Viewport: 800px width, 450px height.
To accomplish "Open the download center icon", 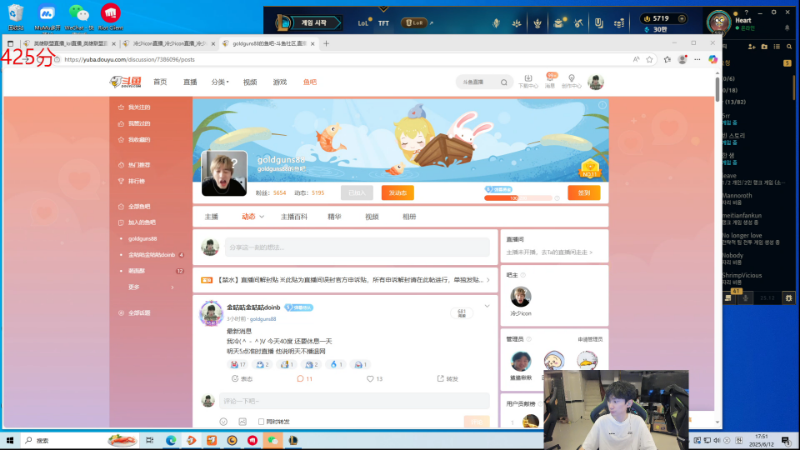I will [x=528, y=81].
